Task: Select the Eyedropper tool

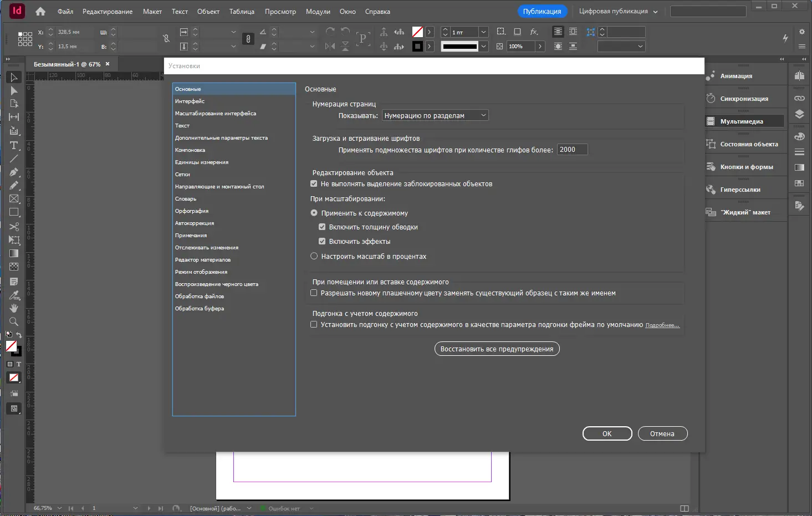Action: click(x=14, y=295)
